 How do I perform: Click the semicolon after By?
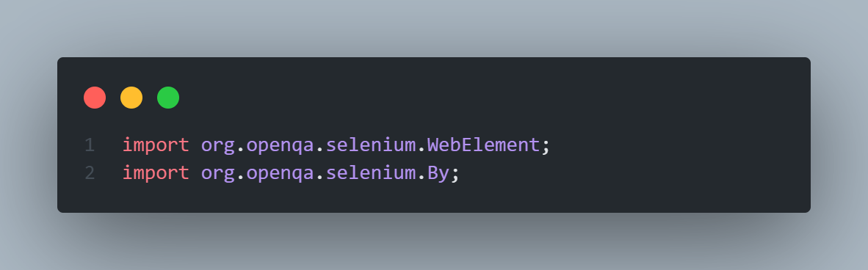coord(455,175)
